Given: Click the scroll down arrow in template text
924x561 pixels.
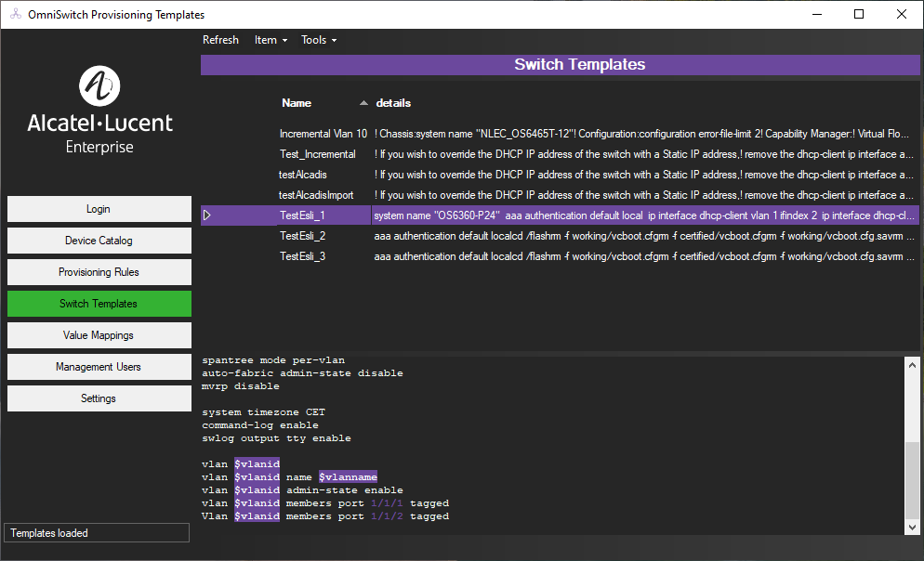Looking at the screenshot, I should [912, 528].
